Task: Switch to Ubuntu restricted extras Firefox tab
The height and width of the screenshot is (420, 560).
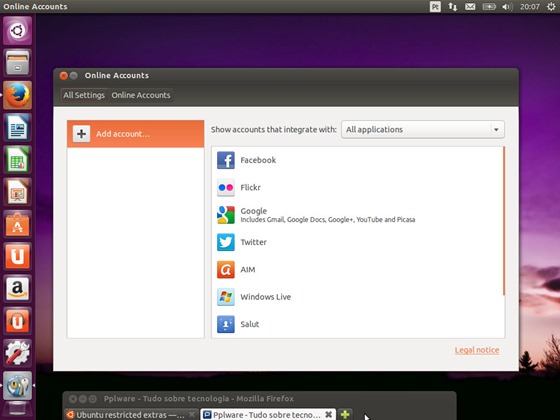Action: point(131,415)
